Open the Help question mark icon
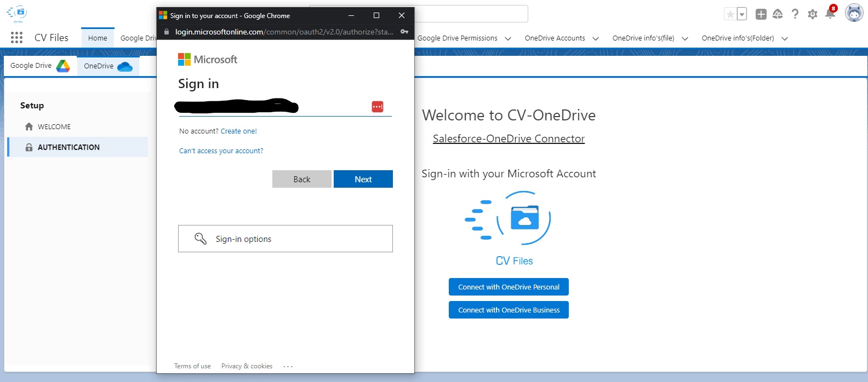The width and height of the screenshot is (868, 382). pos(795,14)
